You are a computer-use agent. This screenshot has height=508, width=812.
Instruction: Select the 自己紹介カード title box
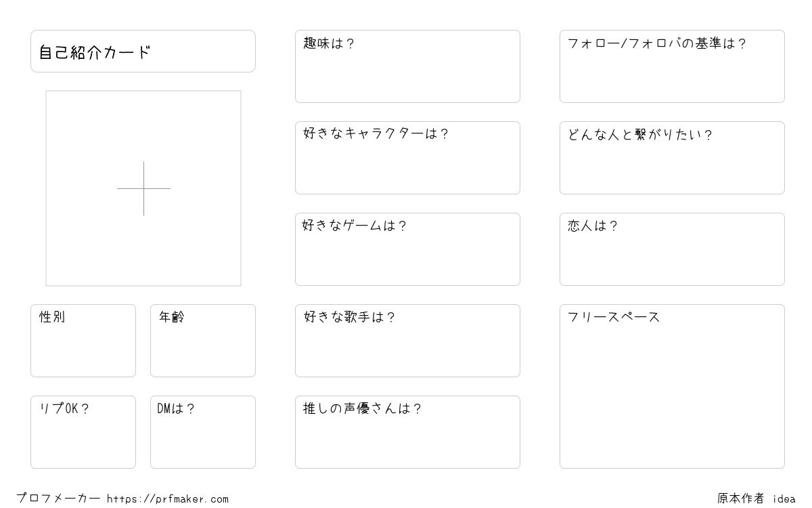point(143,51)
